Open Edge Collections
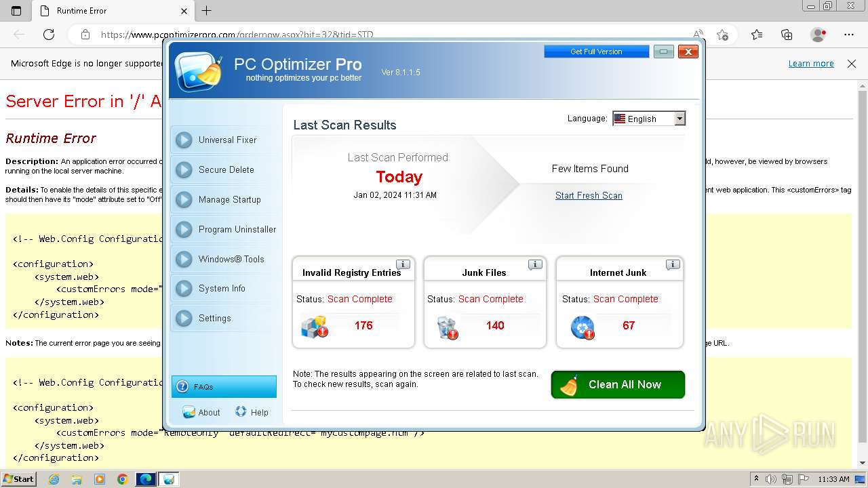Viewport: 868px width, 488px height. click(787, 35)
